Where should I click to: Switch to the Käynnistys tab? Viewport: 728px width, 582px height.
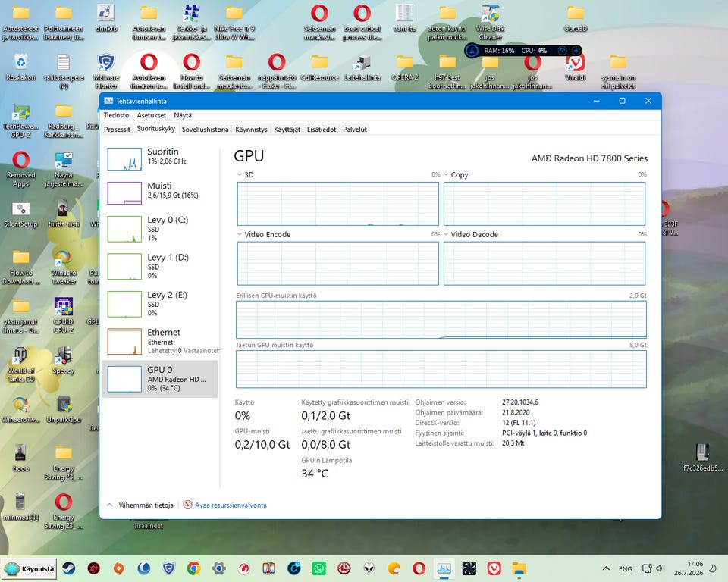[251, 130]
